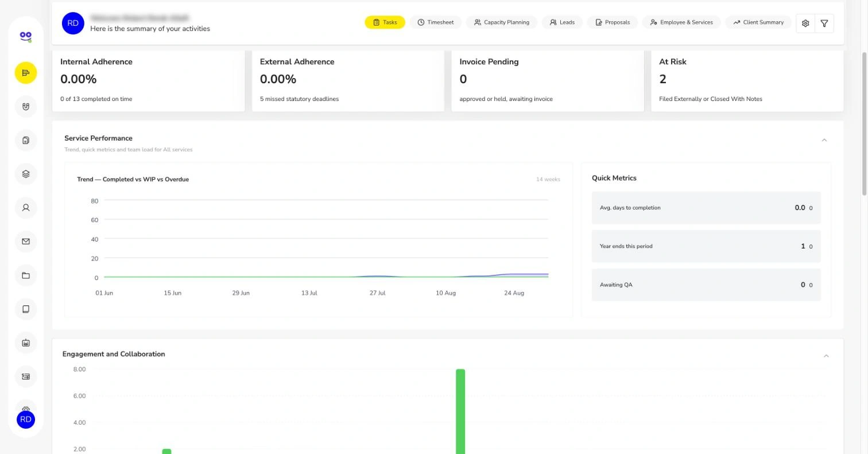Collapse the Engagement and Collaboration section
The width and height of the screenshot is (868, 454).
(x=826, y=356)
